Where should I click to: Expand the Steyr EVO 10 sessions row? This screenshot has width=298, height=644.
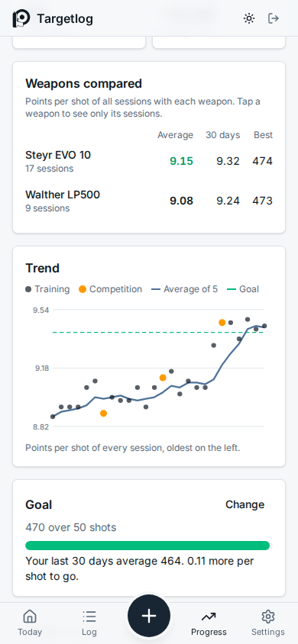(x=149, y=161)
